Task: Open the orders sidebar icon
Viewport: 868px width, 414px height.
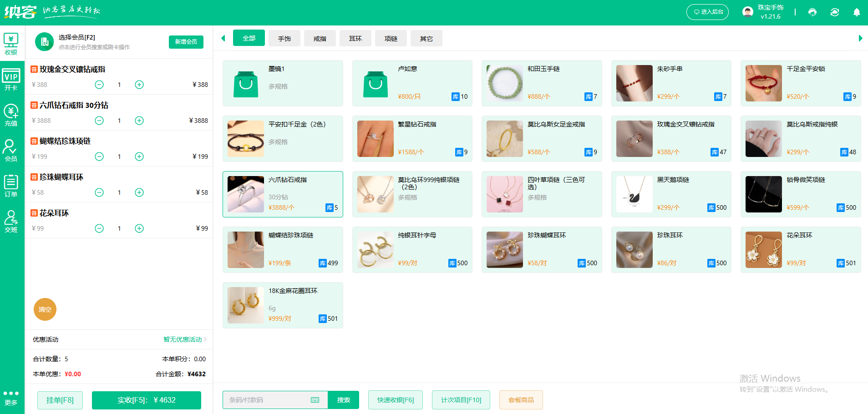Action: (11, 186)
